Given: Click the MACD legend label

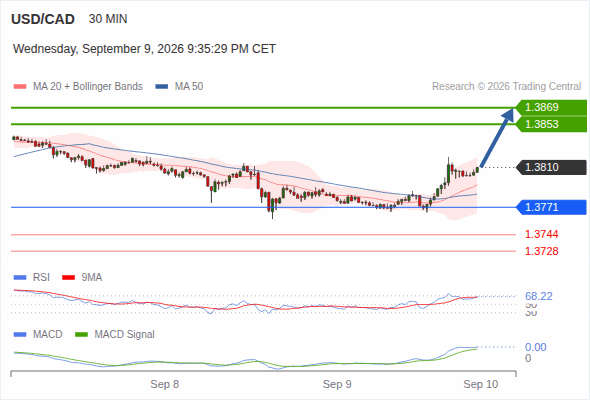Looking at the screenshot, I should point(48,335).
